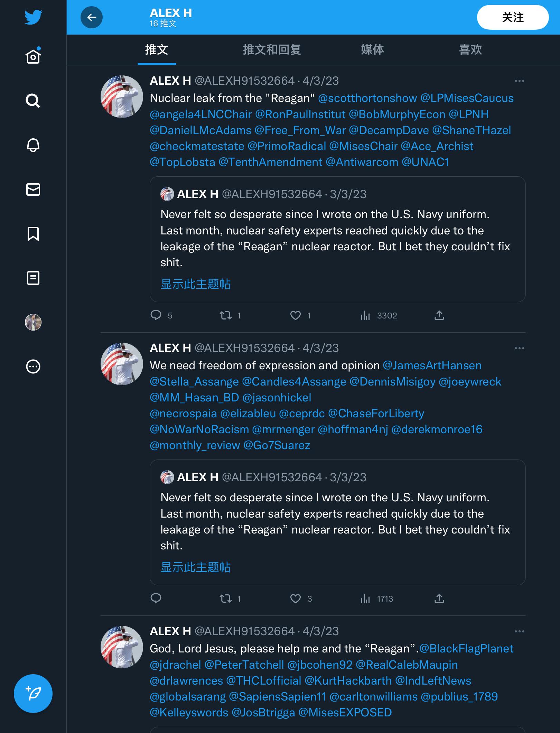Click the 关注 follow button

513,17
